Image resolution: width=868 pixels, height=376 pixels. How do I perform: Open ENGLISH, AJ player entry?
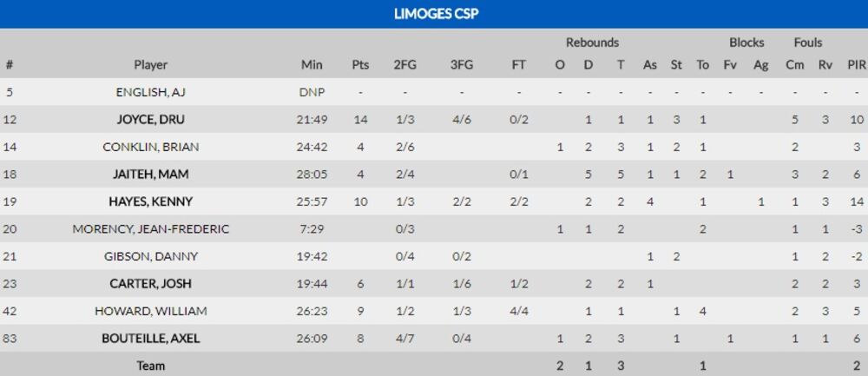pyautogui.click(x=150, y=92)
